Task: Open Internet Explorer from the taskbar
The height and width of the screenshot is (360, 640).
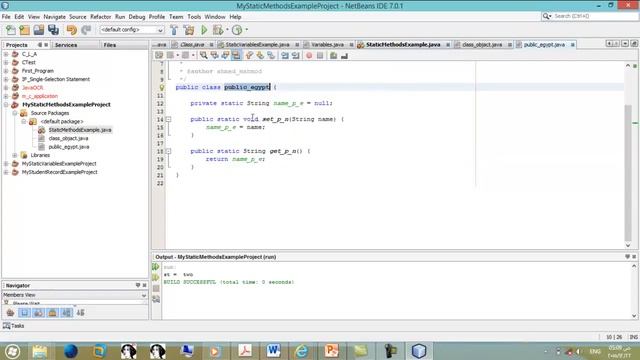Action: [x=302, y=351]
